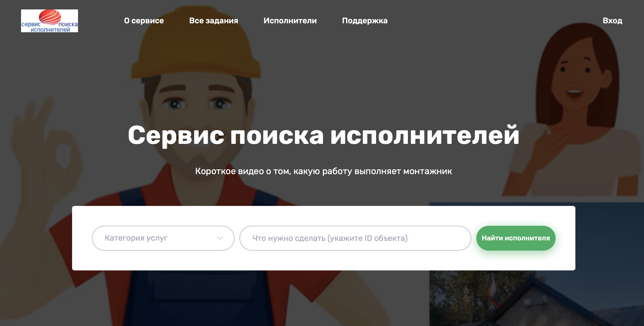Focus the 'Что нужно сделать' input field

tap(355, 238)
